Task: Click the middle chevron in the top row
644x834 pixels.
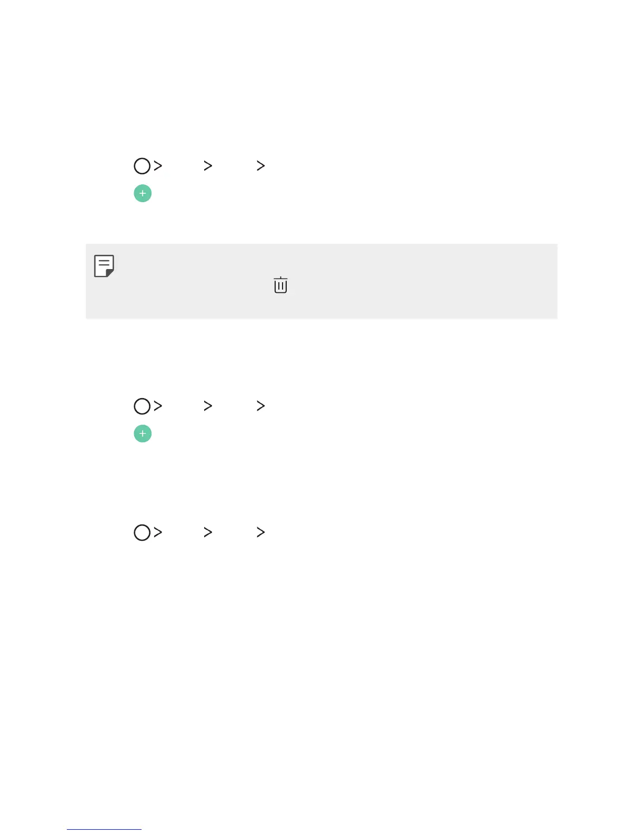Action: [x=208, y=166]
